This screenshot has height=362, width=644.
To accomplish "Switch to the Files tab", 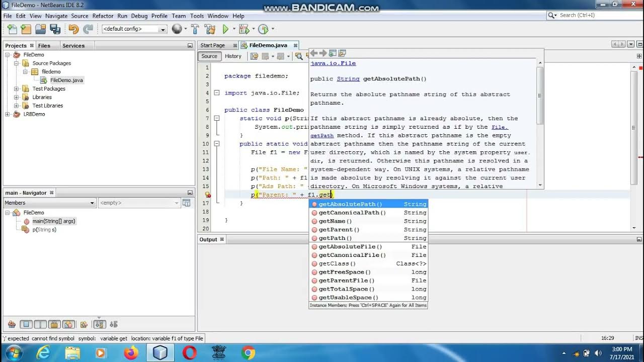I will coord(44,46).
